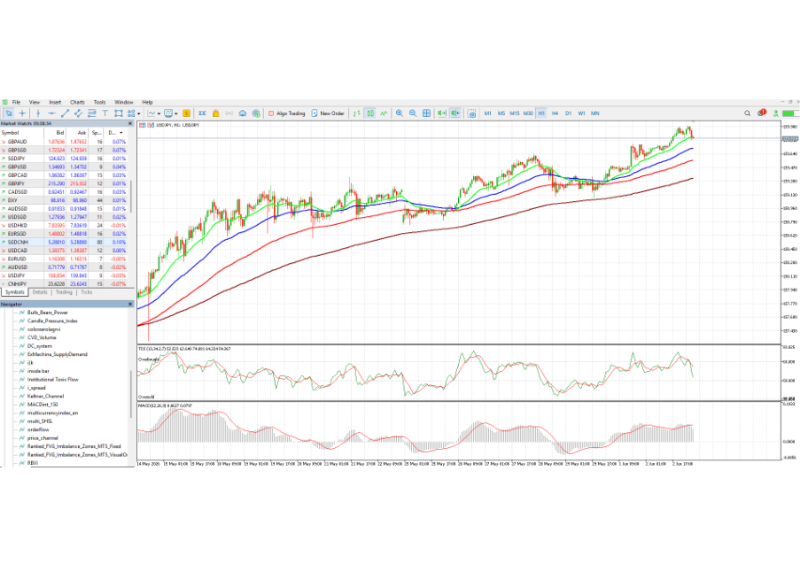The image size is (800, 568).
Task: Show bar chart style
Action: click(x=357, y=113)
